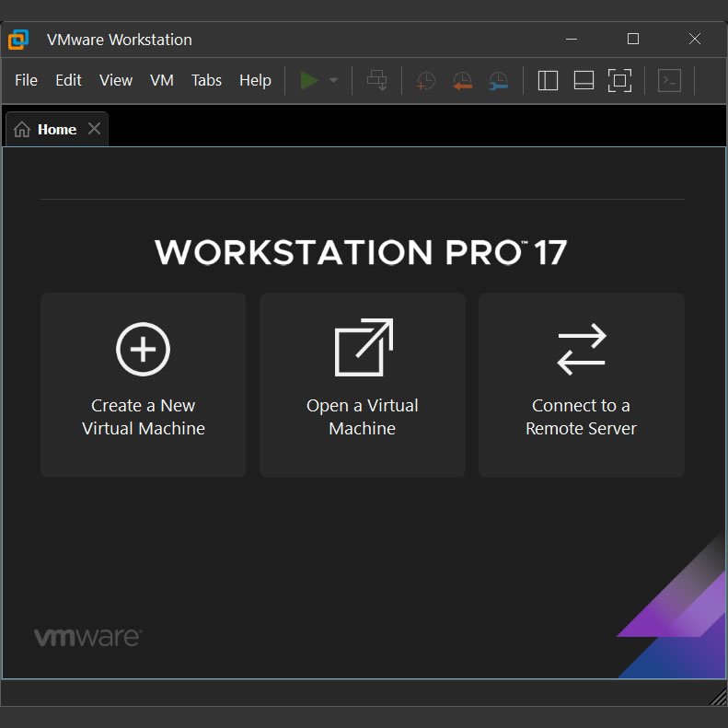Open the File menu
The image size is (728, 728).
pos(26,80)
